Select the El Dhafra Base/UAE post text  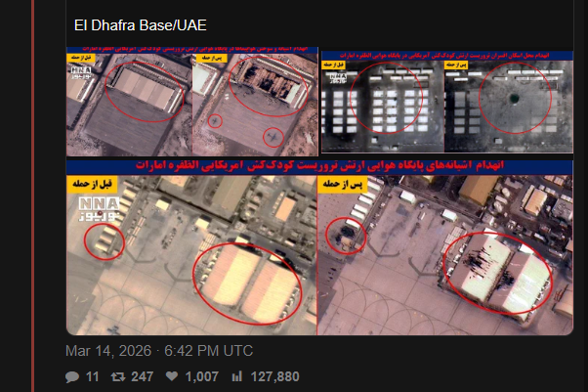(141, 25)
